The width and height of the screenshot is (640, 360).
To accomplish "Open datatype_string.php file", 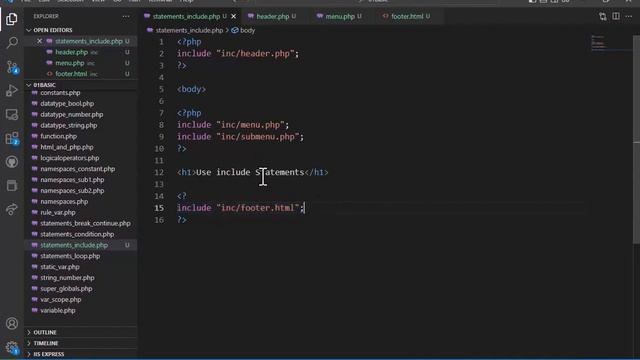I will (x=69, y=125).
